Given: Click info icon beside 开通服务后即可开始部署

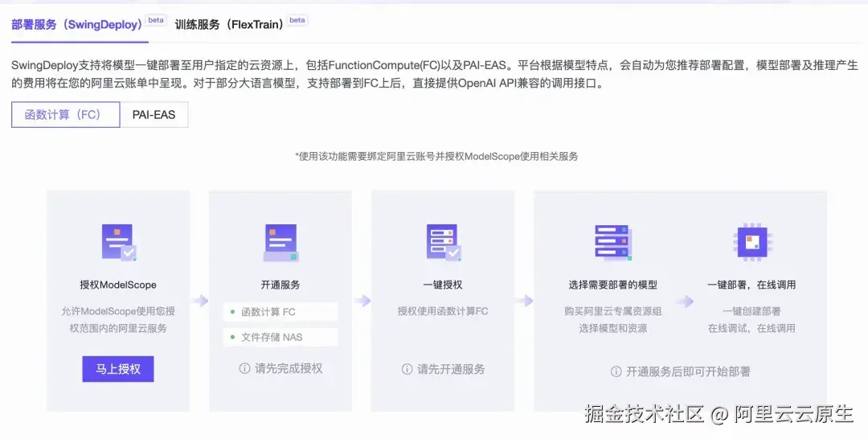Looking at the screenshot, I should point(616,371).
